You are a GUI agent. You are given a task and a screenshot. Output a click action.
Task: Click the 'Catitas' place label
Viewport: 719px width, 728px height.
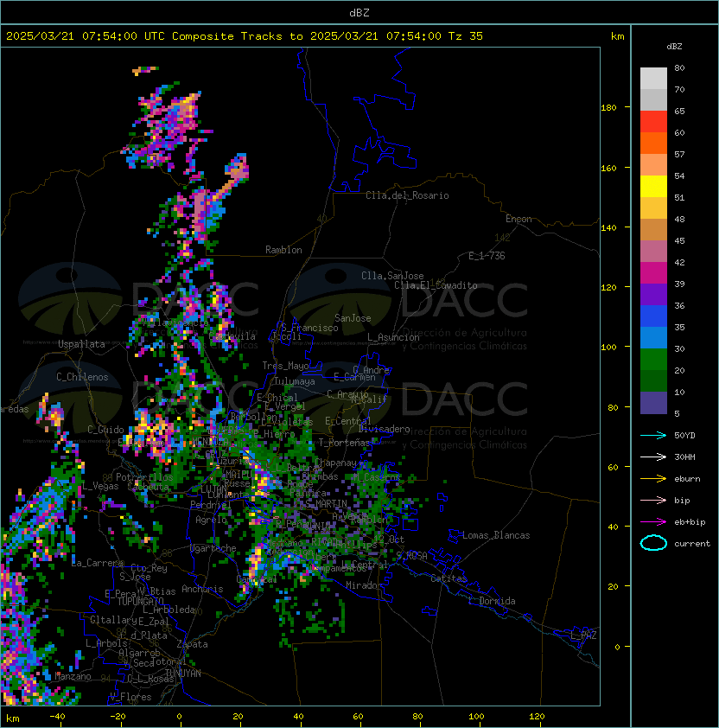tap(449, 578)
